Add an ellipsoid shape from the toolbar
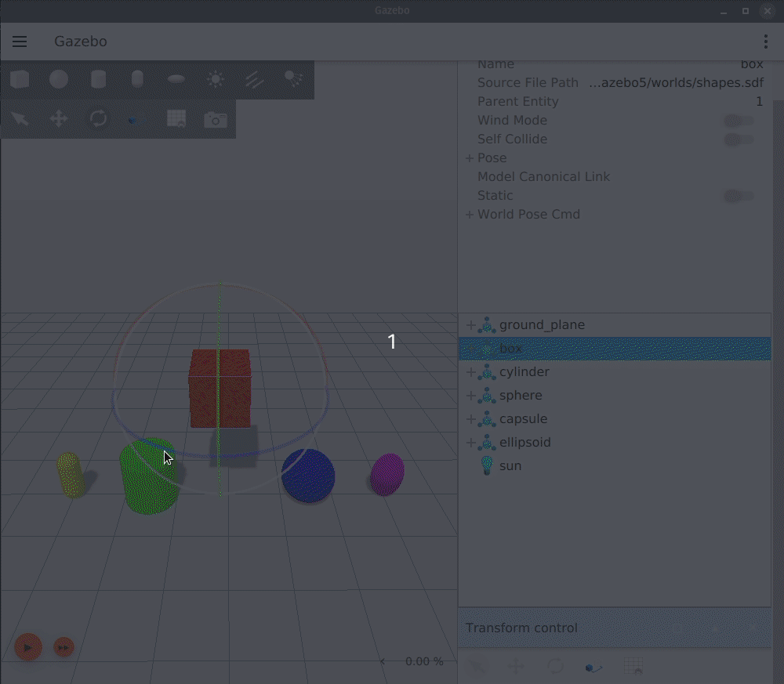Screen dimensions: 784x684 [176, 79]
